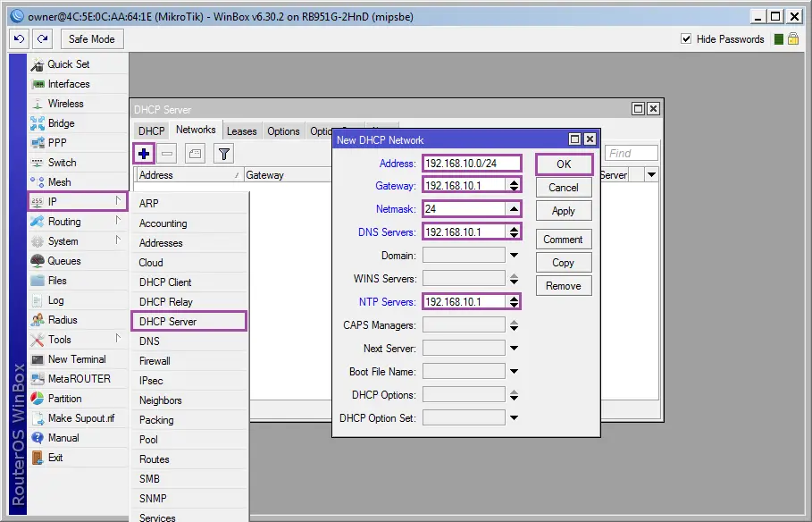This screenshot has width=812, height=522.
Task: Click the blue plus Add button
Action: (144, 154)
